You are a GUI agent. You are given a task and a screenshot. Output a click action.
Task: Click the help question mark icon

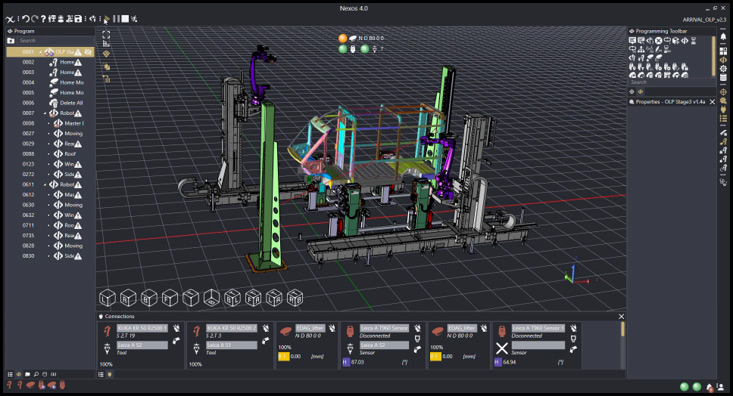43,19
